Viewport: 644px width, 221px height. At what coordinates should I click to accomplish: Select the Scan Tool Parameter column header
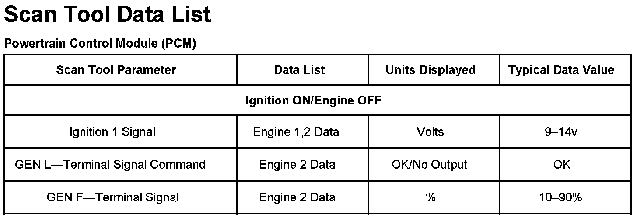(x=116, y=70)
